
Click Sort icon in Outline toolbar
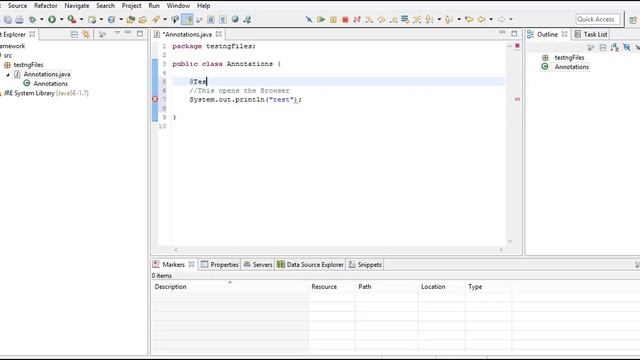click(x=615, y=48)
